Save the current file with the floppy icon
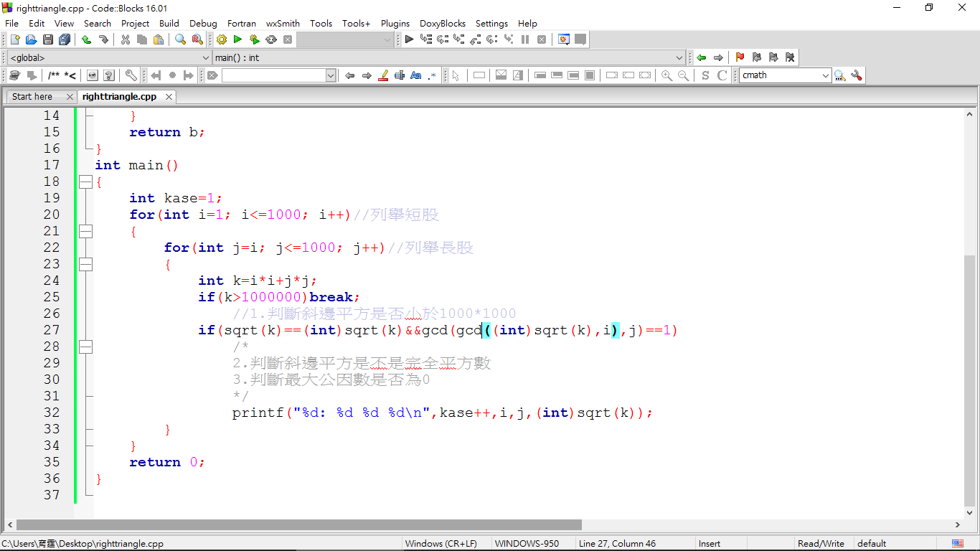This screenshot has height=551, width=980. pyautogui.click(x=47, y=39)
